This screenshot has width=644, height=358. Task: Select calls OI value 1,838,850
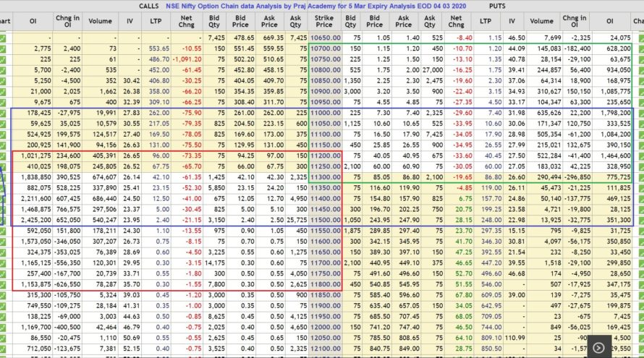point(36,177)
